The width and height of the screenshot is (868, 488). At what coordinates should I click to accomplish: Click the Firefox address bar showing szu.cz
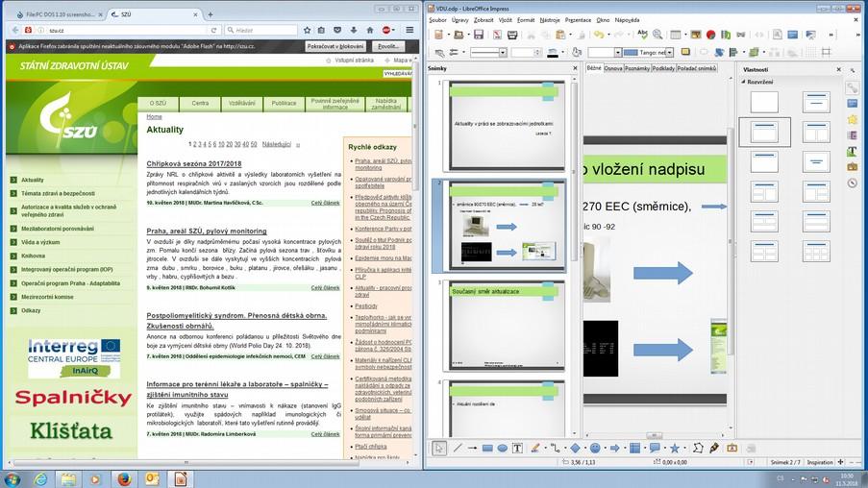point(127,30)
